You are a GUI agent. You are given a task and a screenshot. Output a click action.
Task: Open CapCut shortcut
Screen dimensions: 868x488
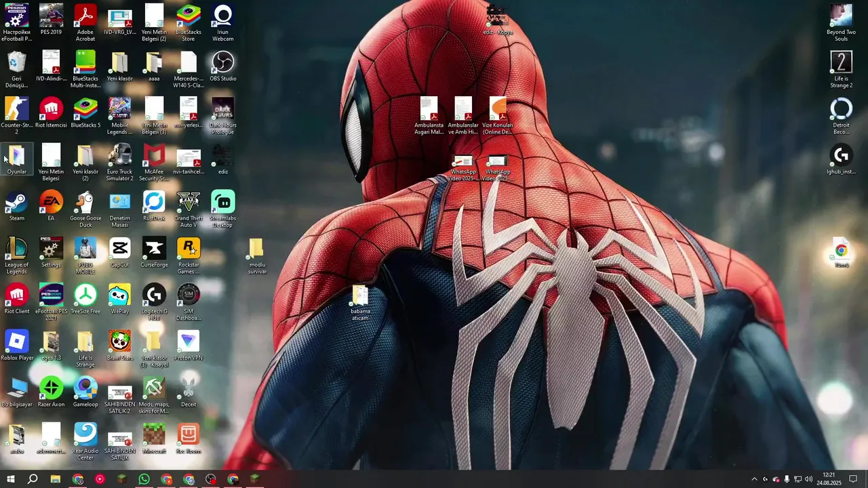(120, 252)
